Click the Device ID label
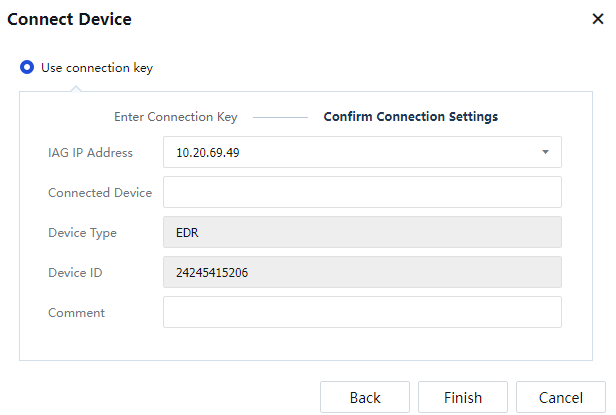 pyautogui.click(x=75, y=272)
